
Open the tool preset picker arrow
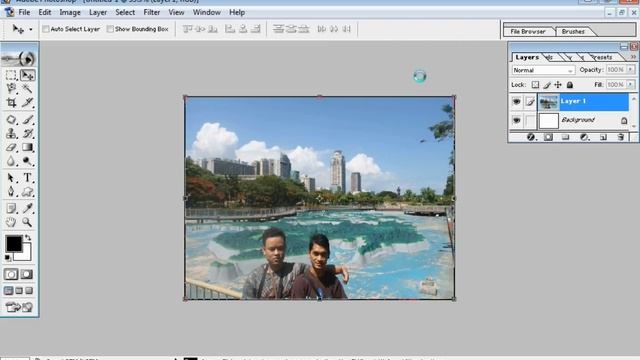coord(31,29)
